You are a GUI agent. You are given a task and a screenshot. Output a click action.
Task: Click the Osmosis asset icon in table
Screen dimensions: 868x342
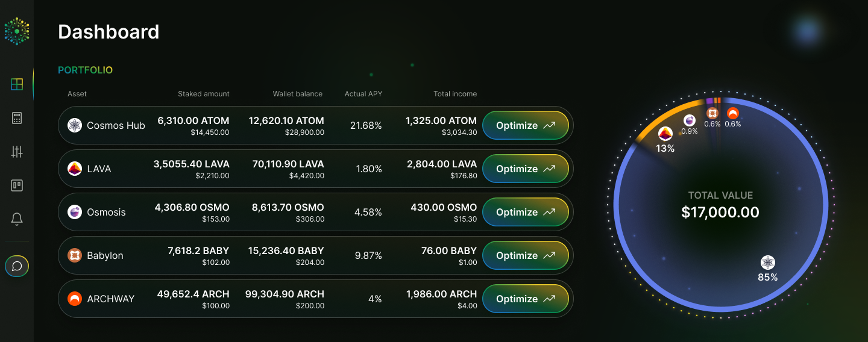click(x=74, y=212)
